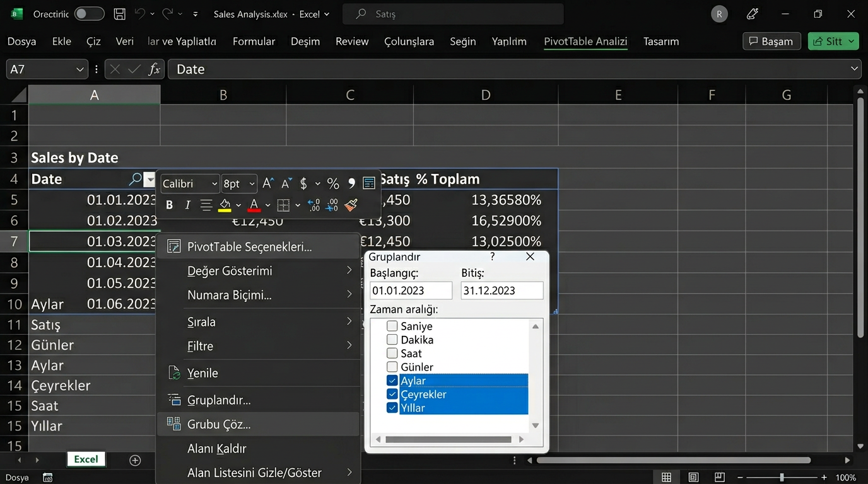Choose PivotTable Seçenekleri menu entry
Viewport: 868px width, 484px height.
point(249,246)
